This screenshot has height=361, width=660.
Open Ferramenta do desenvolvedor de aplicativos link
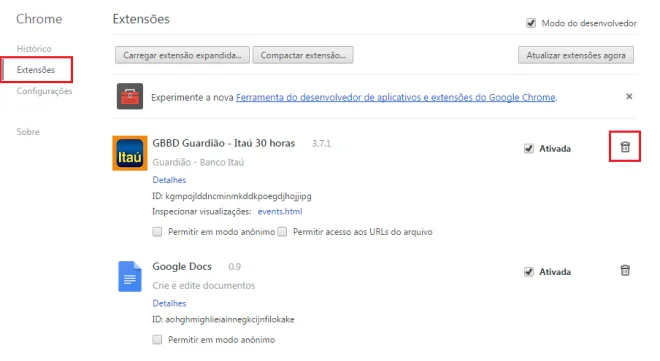coord(396,97)
